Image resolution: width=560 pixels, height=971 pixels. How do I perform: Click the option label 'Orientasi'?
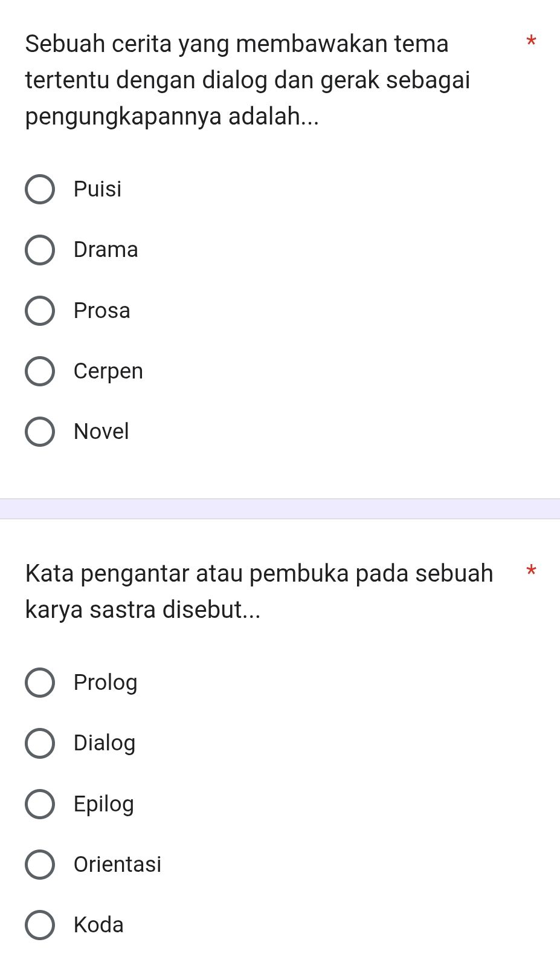117,864
